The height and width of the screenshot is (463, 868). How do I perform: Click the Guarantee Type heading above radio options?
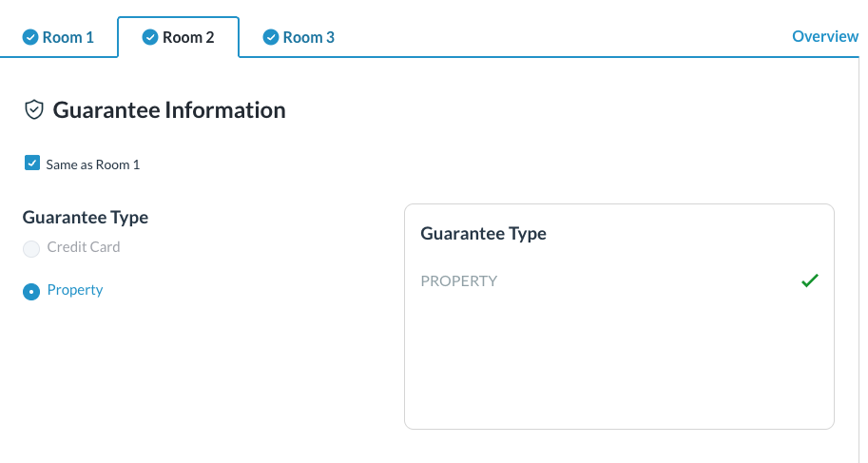click(86, 218)
